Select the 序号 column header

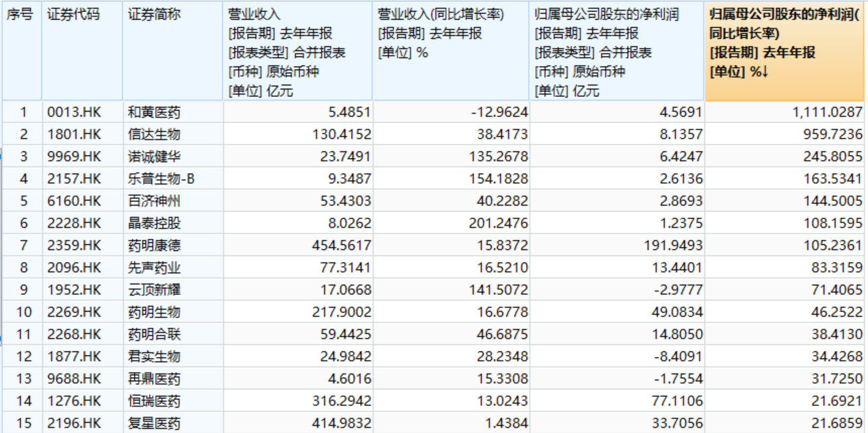point(21,15)
